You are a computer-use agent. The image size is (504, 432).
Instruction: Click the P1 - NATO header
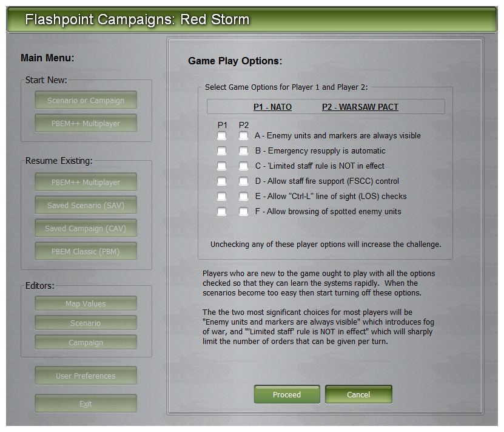coord(272,107)
